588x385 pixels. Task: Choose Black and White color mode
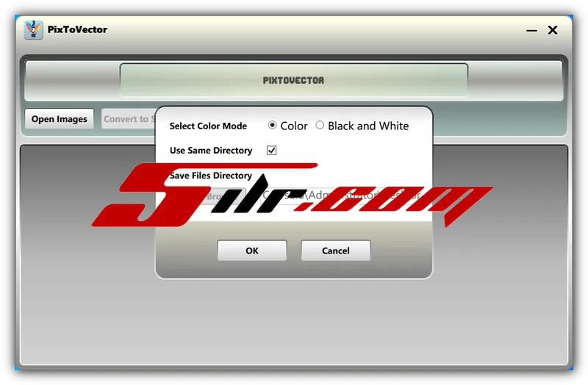click(320, 125)
